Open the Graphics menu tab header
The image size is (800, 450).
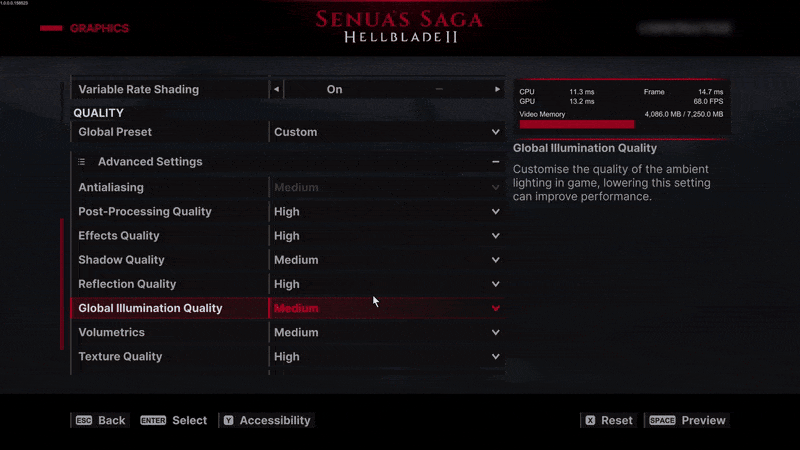98,28
